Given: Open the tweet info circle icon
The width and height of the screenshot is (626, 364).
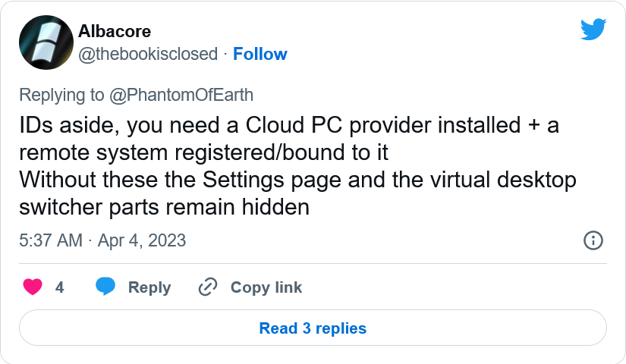Looking at the screenshot, I should [x=593, y=240].
